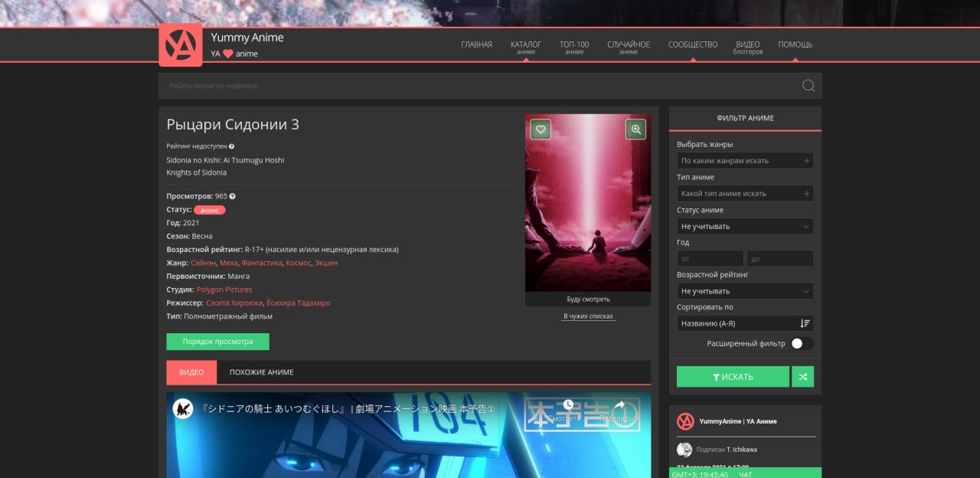Click the share arrow icon on video

(619, 405)
